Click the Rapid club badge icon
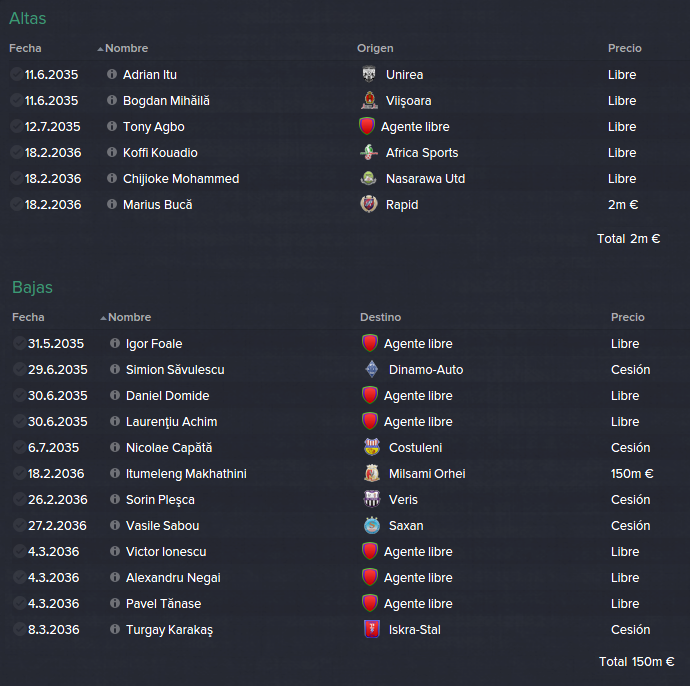The image size is (690, 686). coord(369,204)
